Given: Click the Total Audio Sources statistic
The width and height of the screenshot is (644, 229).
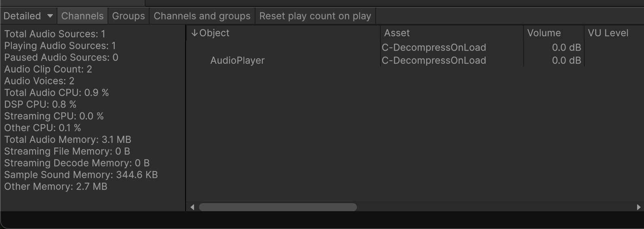Looking at the screenshot, I should (x=55, y=34).
